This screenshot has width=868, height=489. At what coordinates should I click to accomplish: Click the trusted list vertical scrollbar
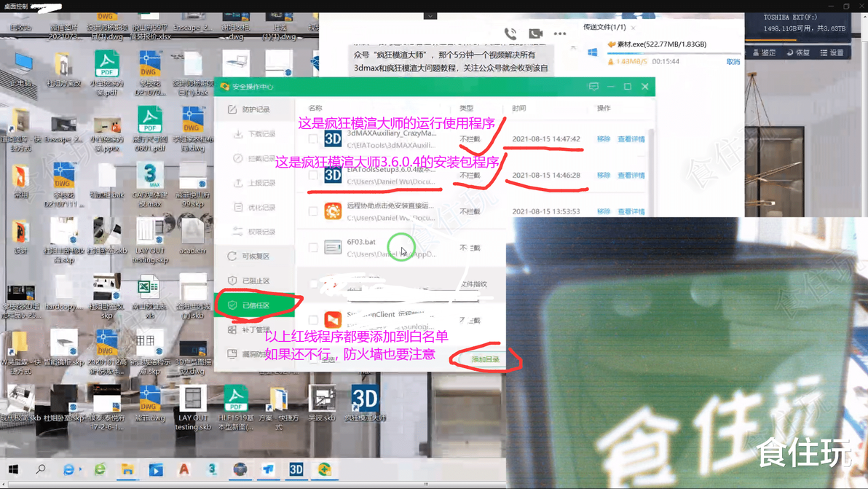(651, 172)
